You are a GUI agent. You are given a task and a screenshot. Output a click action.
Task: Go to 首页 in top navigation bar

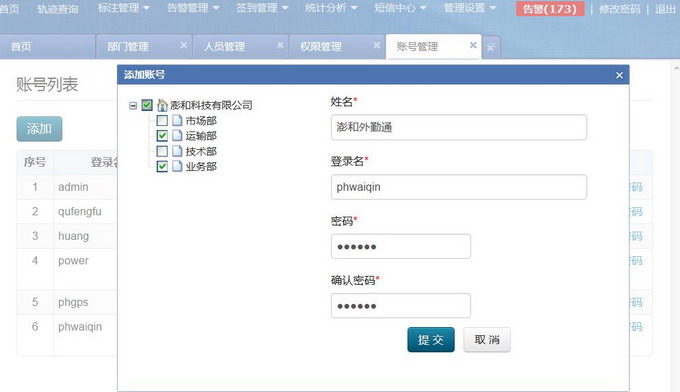click(x=10, y=9)
